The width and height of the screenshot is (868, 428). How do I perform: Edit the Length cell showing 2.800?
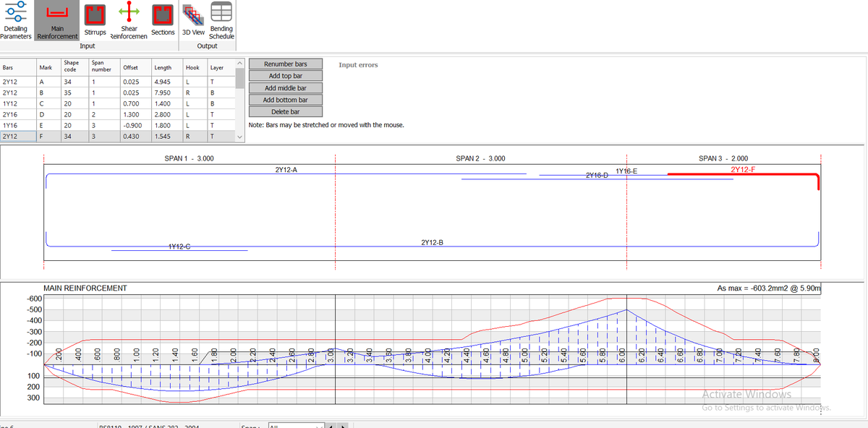[167, 114]
